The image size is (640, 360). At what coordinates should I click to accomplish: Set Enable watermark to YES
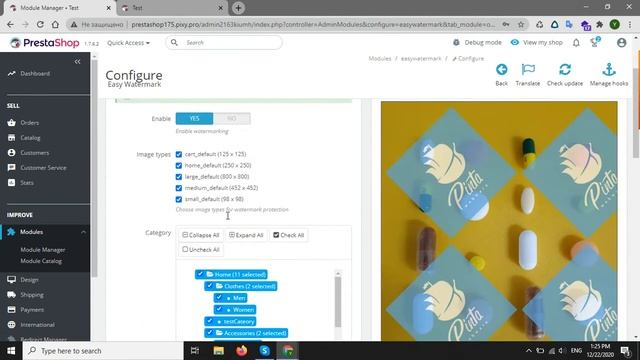(194, 118)
